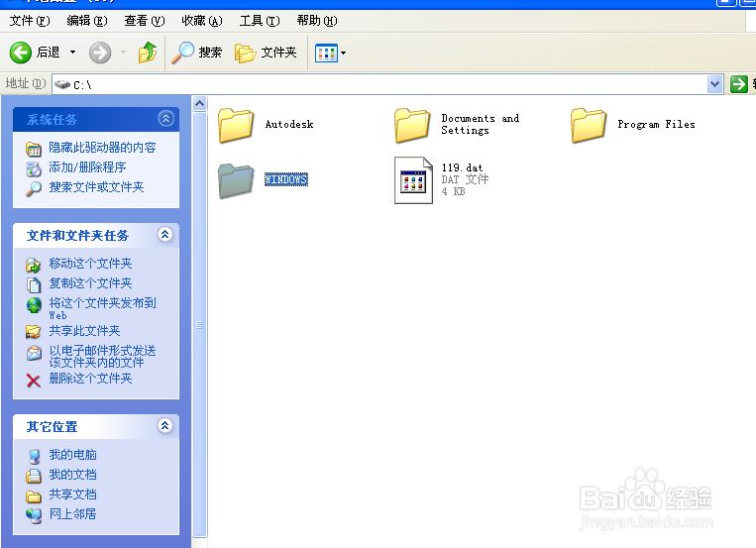Image resolution: width=756 pixels, height=548 pixels.
Task: Select the Documents and Settings folder icon
Action: (412, 126)
